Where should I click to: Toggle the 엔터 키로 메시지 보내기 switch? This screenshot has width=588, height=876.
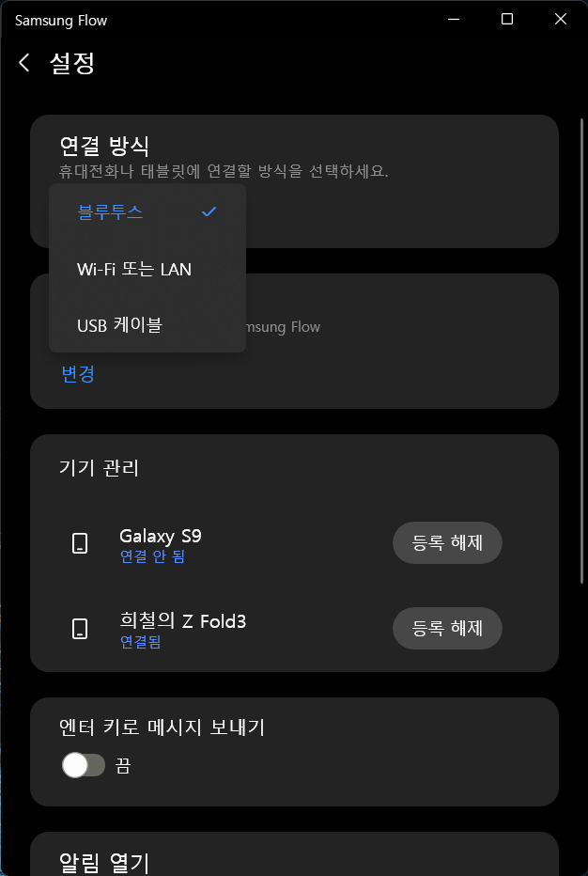coord(83,766)
